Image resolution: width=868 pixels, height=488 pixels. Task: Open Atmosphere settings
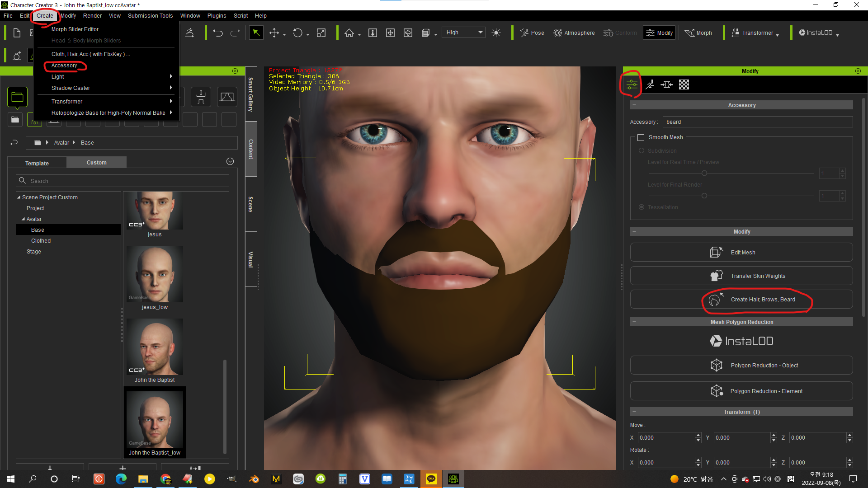coord(574,33)
